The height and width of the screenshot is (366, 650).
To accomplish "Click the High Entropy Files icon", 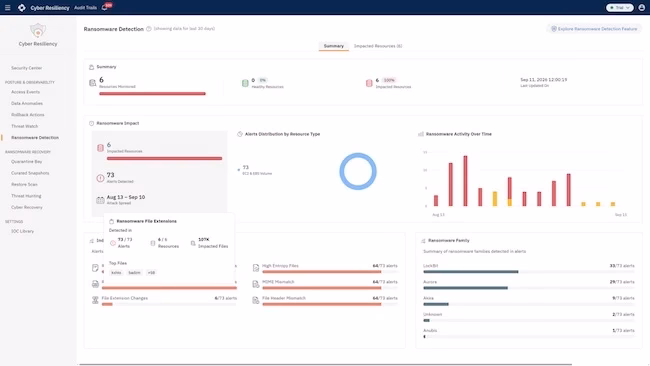I will point(256,268).
